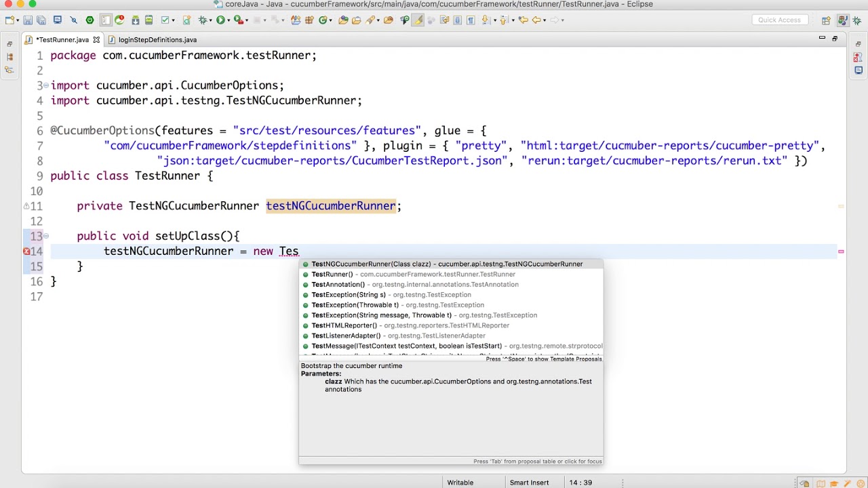The image size is (868, 488).
Task: Select TestAnnotation() proposal
Action: coord(451,285)
